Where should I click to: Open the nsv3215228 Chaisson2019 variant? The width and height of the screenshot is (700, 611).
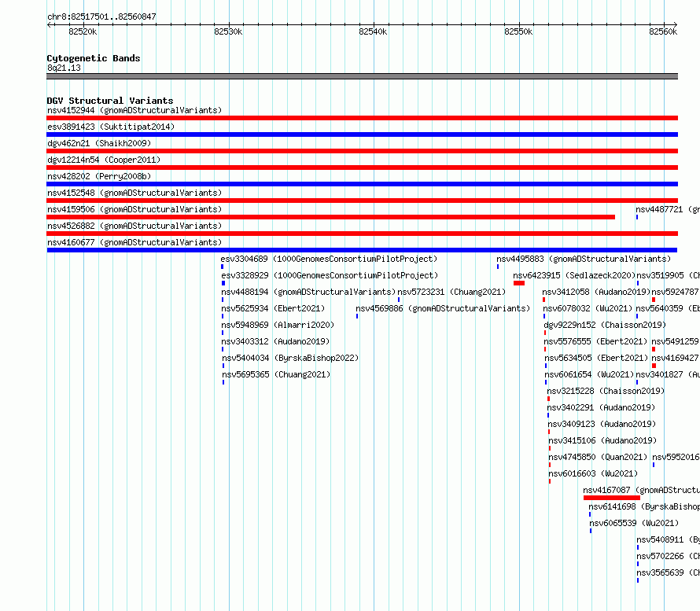click(606, 391)
